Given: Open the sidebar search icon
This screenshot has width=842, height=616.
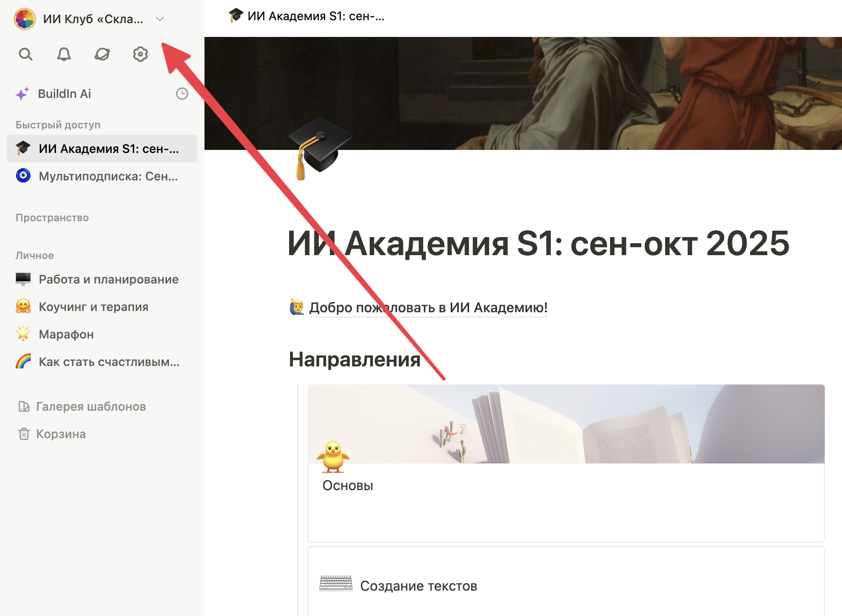Looking at the screenshot, I should click(x=26, y=54).
